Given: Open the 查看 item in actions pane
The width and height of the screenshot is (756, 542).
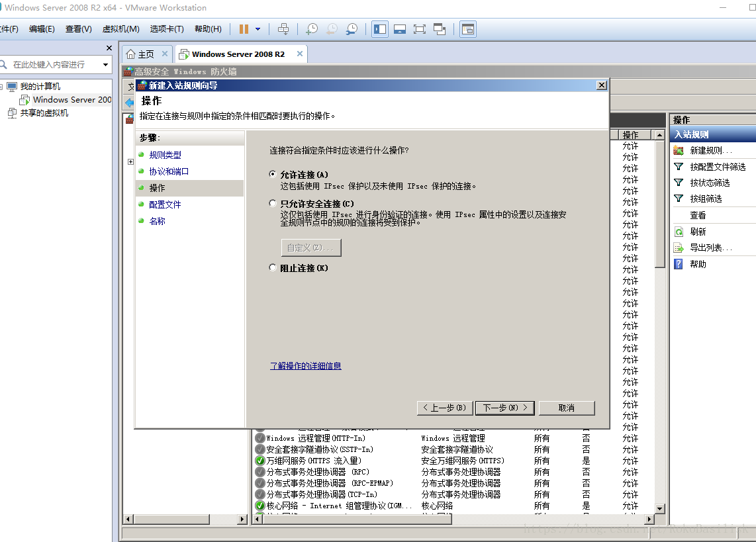Looking at the screenshot, I should [698, 215].
